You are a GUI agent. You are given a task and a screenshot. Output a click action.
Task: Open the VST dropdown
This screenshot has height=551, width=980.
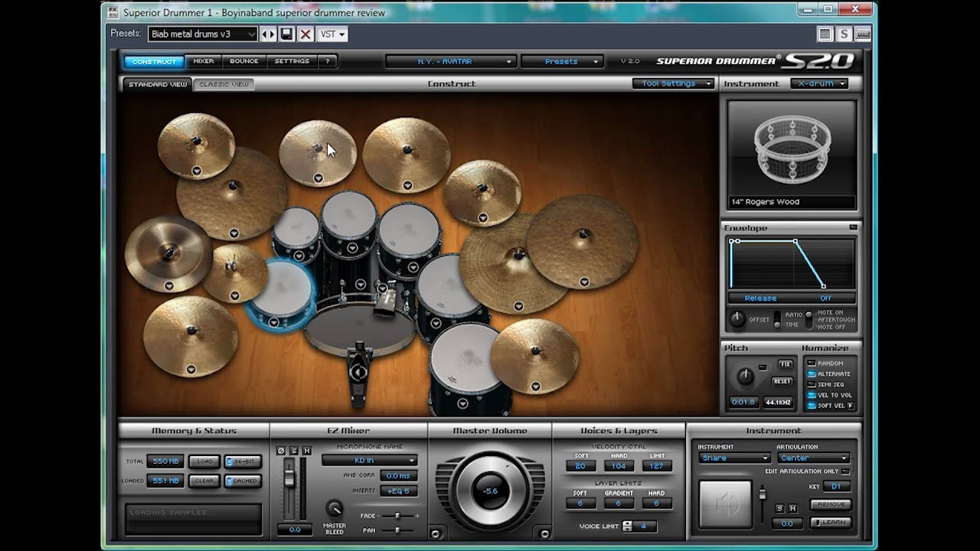click(332, 34)
